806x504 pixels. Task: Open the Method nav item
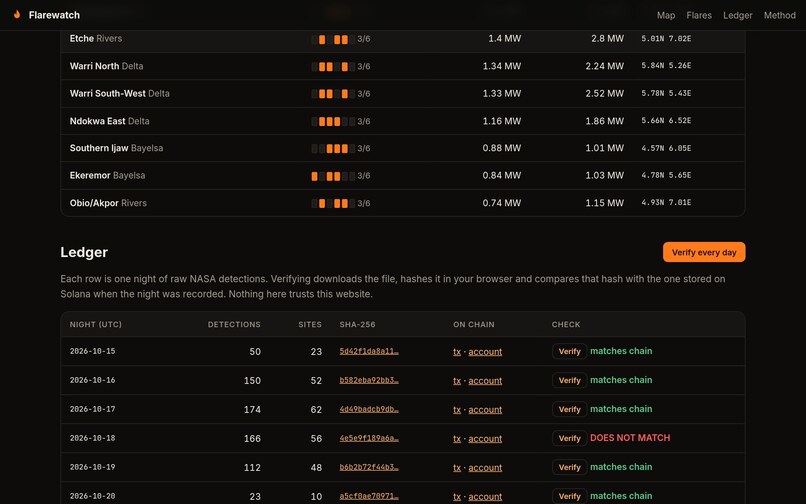pyautogui.click(x=779, y=15)
